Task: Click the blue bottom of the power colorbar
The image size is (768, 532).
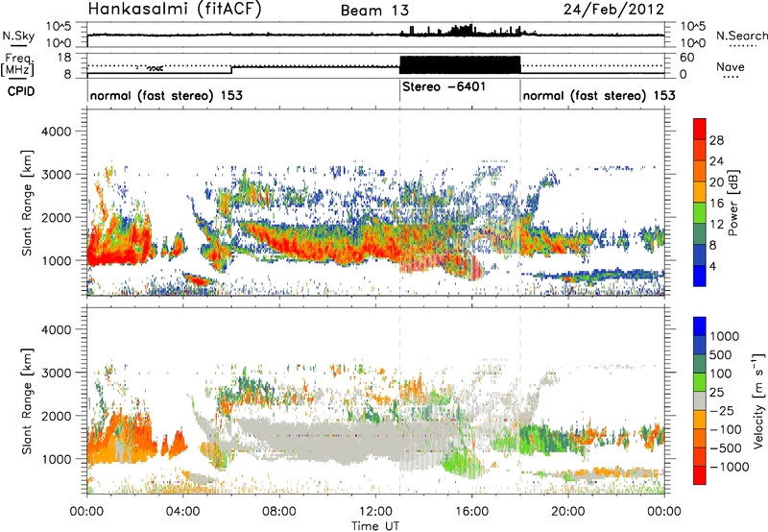Action: (x=700, y=276)
